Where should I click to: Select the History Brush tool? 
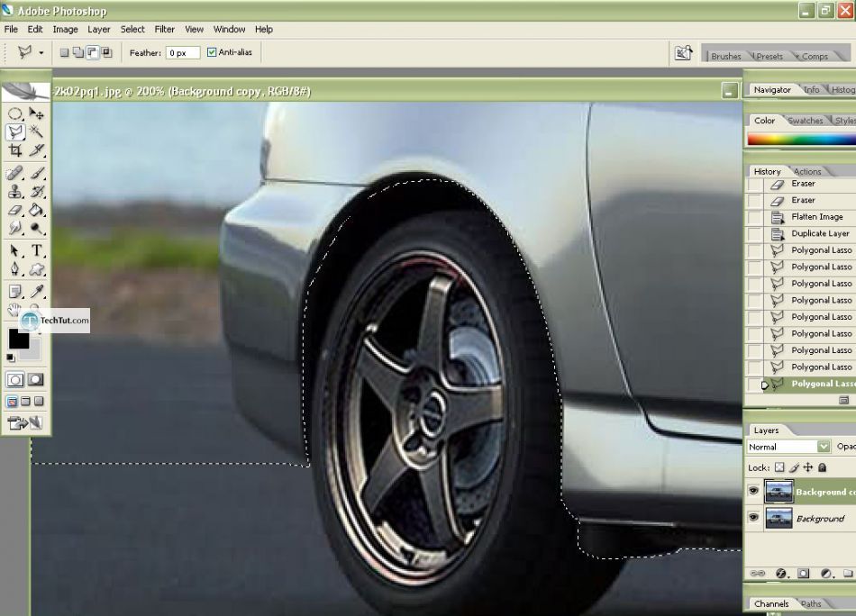[x=36, y=192]
